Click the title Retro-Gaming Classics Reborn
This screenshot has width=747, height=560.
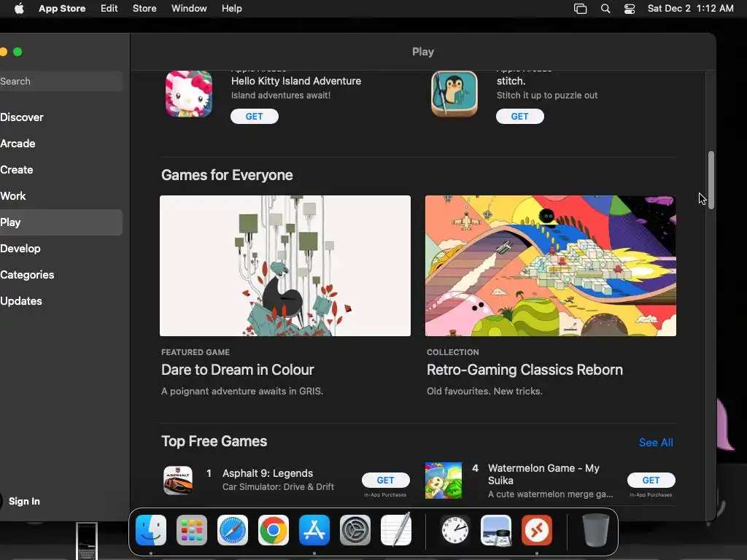click(x=525, y=370)
